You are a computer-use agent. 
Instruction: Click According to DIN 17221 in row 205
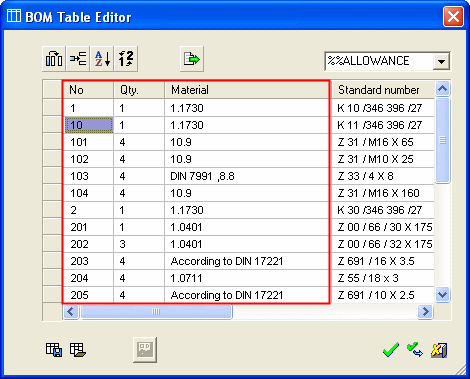tap(247, 295)
